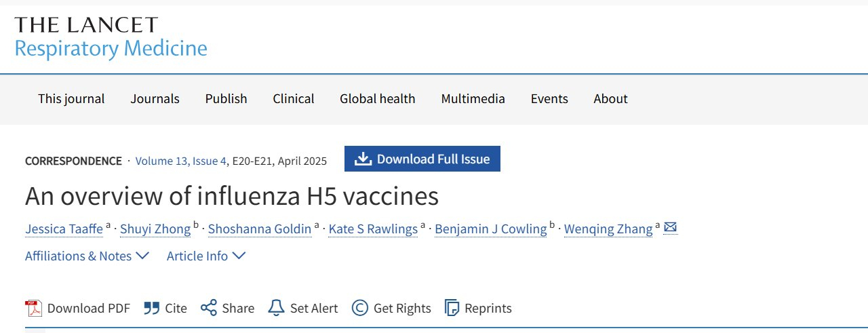Image resolution: width=868 pixels, height=333 pixels.
Task: Open the Volume 13, Issue 4 link
Action: (181, 161)
